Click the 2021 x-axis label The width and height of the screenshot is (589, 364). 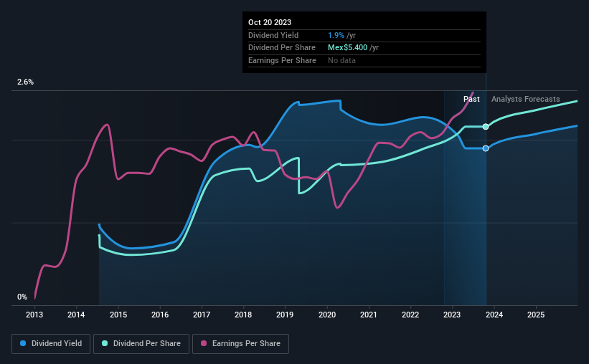point(369,315)
